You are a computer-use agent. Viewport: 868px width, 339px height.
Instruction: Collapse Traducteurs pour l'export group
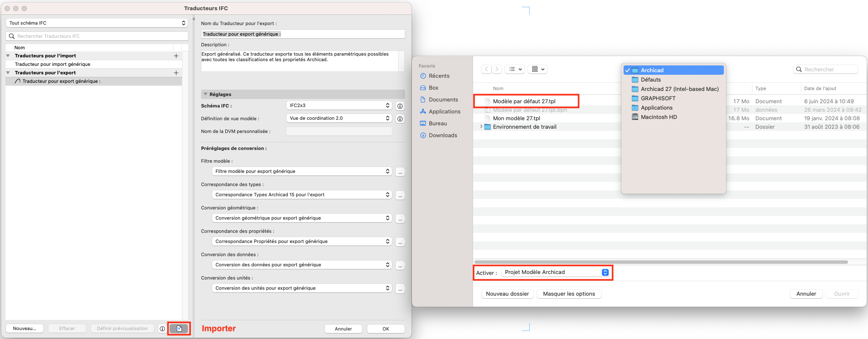click(x=8, y=73)
